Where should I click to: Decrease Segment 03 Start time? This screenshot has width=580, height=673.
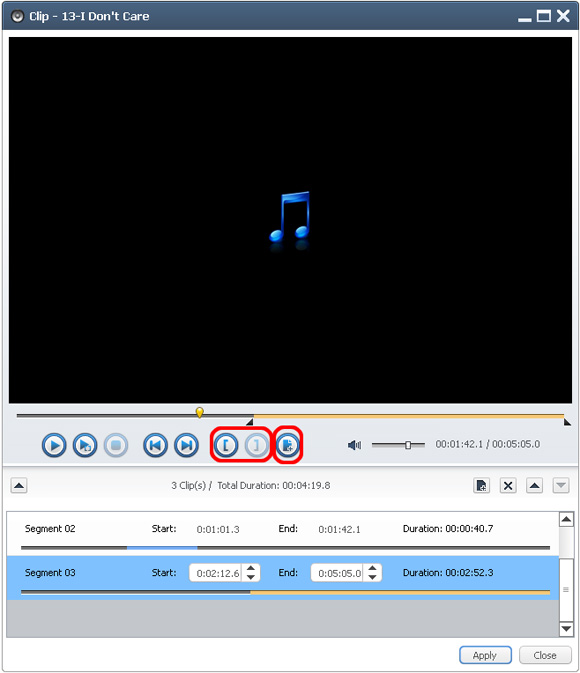251,578
